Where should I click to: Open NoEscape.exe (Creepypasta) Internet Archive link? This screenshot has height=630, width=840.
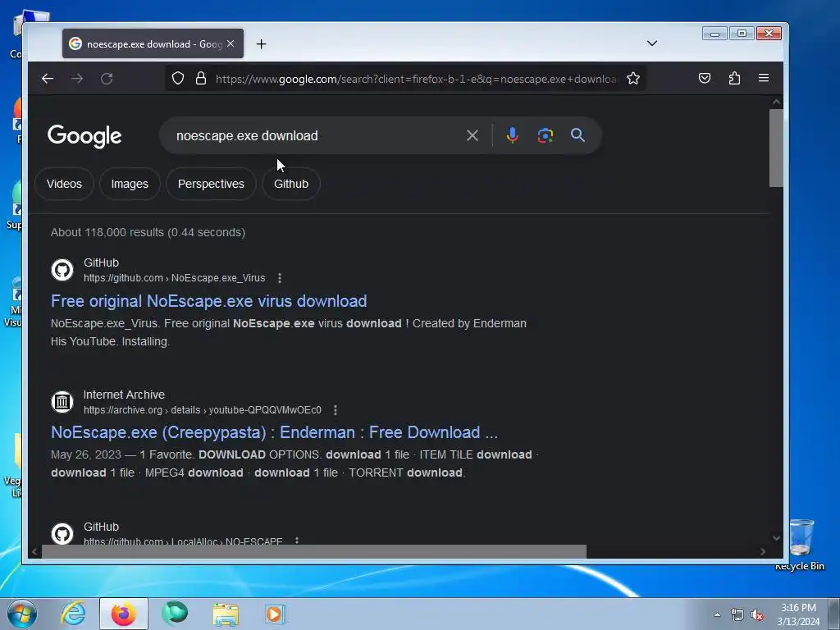click(274, 432)
